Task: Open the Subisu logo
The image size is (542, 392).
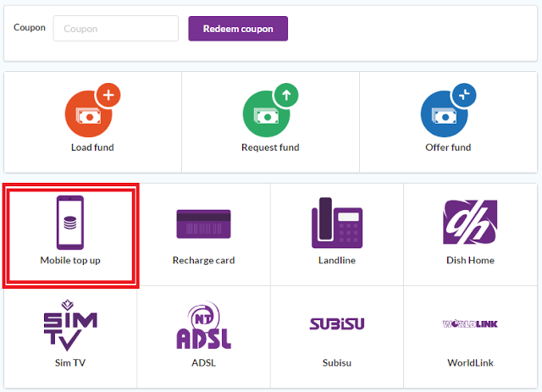Action: click(336, 324)
